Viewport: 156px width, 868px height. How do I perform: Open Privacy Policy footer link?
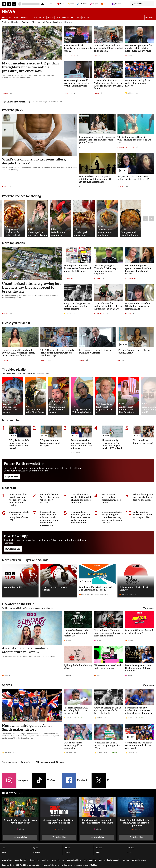click(x=34, y=860)
